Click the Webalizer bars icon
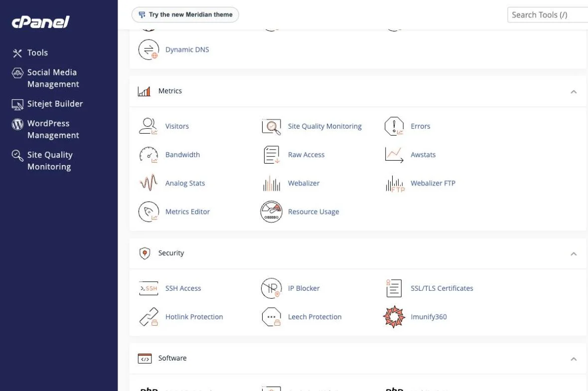Screen dimensions: 588x391 click(x=272, y=183)
